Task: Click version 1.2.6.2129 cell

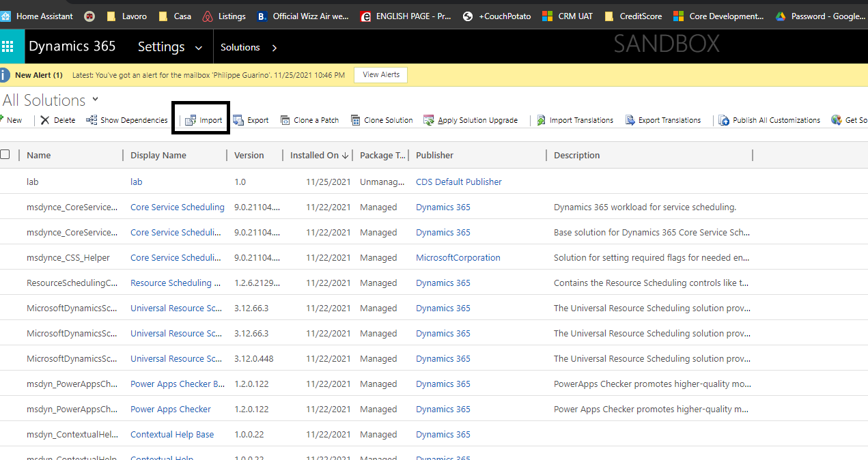Action: pos(257,283)
